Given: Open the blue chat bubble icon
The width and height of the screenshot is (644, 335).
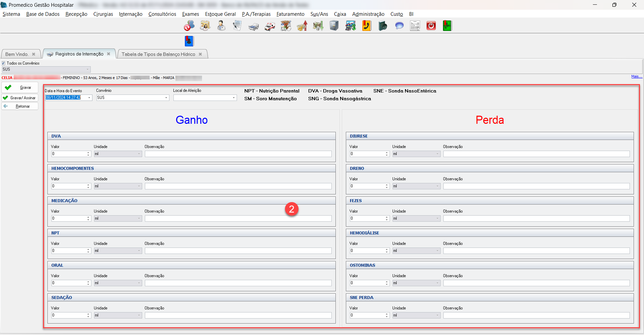Looking at the screenshot, I should point(399,26).
